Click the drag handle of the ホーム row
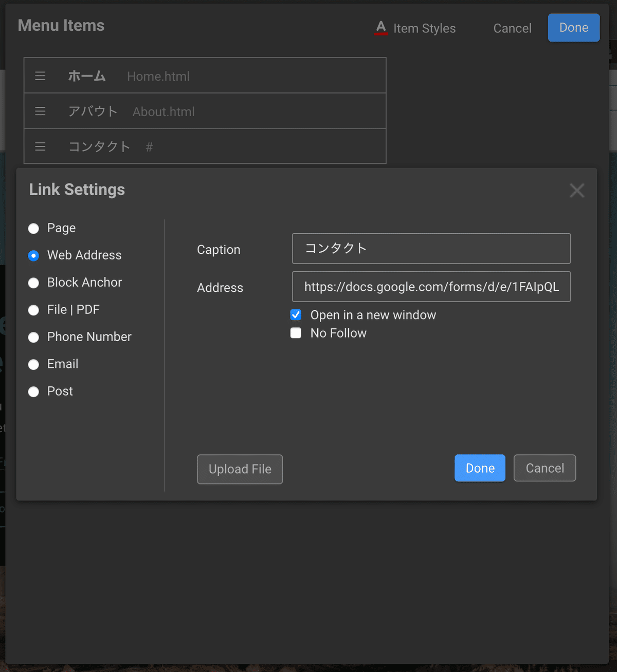This screenshot has height=672, width=617. click(40, 76)
